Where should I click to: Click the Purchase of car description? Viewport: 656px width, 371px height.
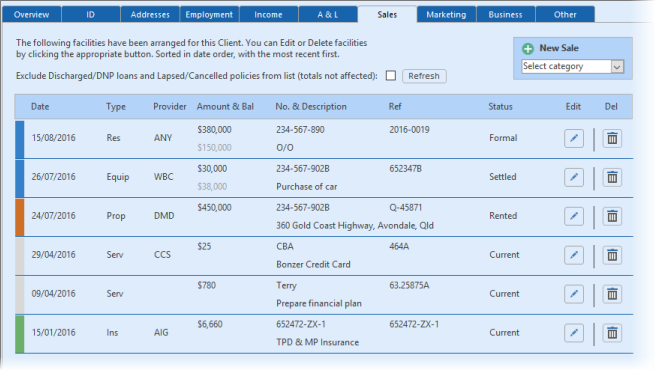coord(307,187)
